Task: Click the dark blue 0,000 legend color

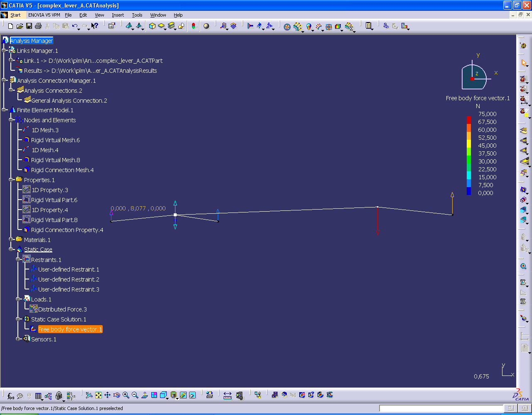Action: pyautogui.click(x=469, y=191)
